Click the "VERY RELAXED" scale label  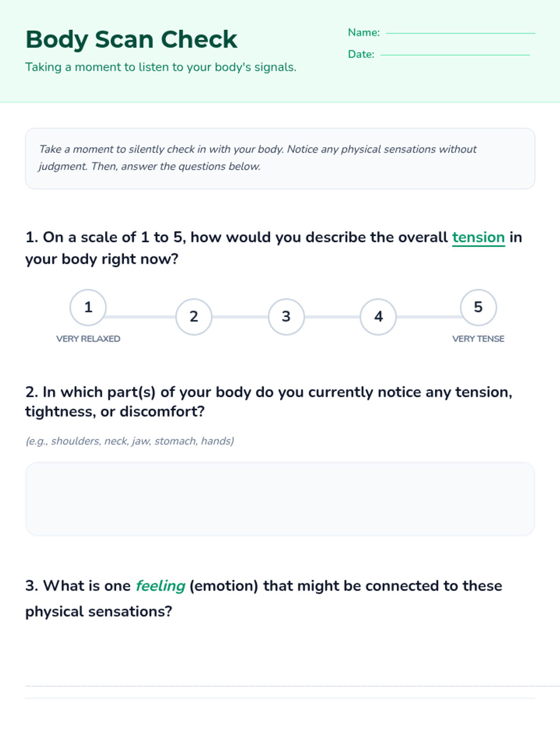tap(88, 338)
